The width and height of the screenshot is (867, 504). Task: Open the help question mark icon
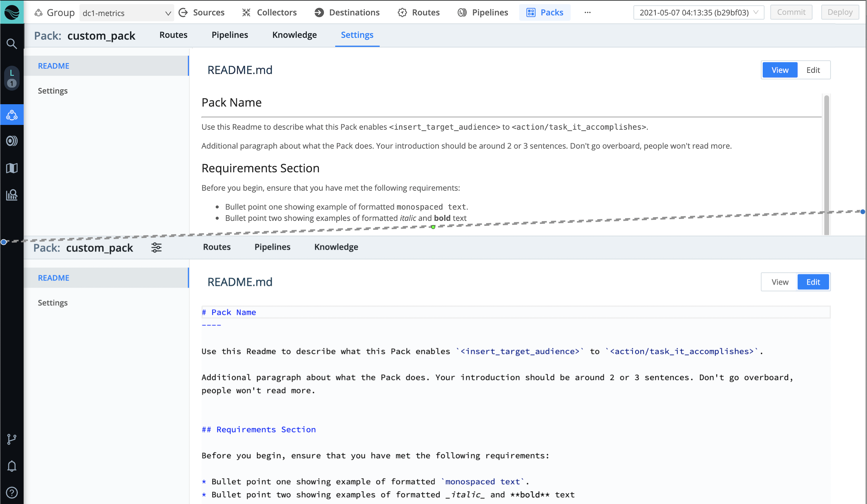pyautogui.click(x=12, y=492)
